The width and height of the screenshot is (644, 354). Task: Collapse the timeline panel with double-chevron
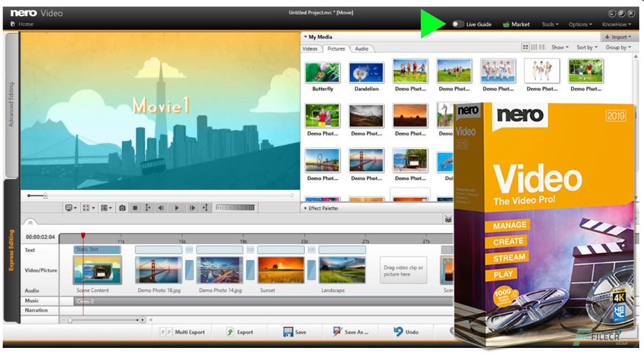[31, 221]
